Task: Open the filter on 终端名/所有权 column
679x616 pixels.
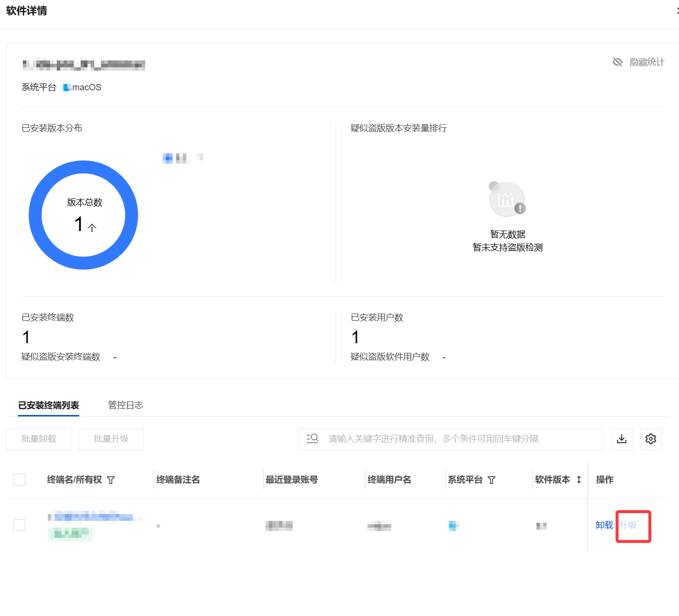Action: click(111, 480)
